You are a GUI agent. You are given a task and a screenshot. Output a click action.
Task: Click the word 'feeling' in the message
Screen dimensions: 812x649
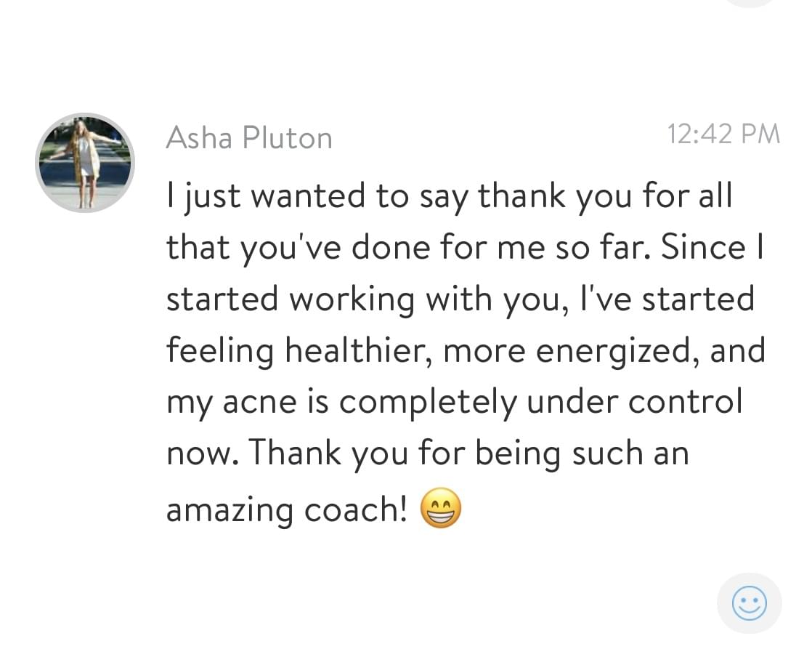pyautogui.click(x=219, y=352)
